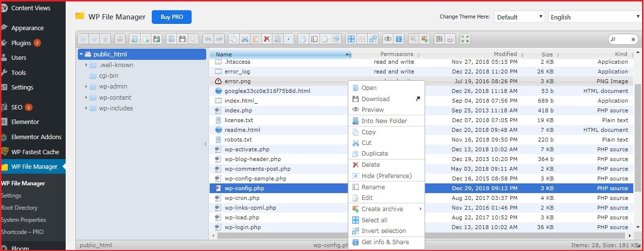Sort by the Name column header
This screenshot has height=251, width=644.
tap(280, 54)
